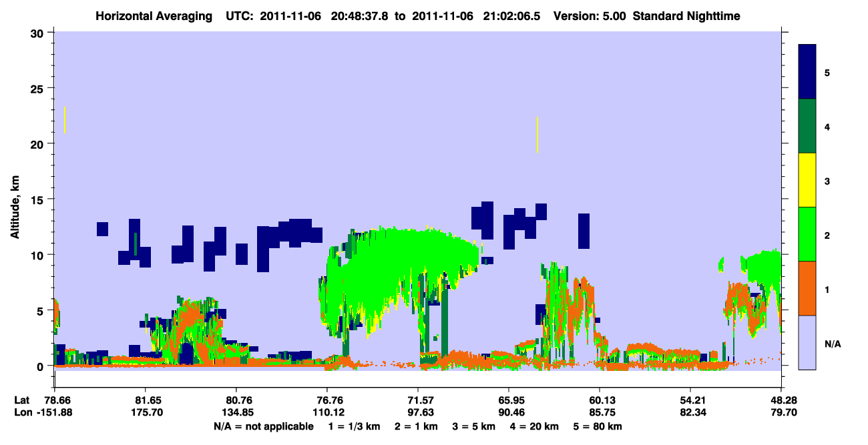Click the 'Lon' row label
Viewport: 868px width, 445px height.
click(x=23, y=413)
